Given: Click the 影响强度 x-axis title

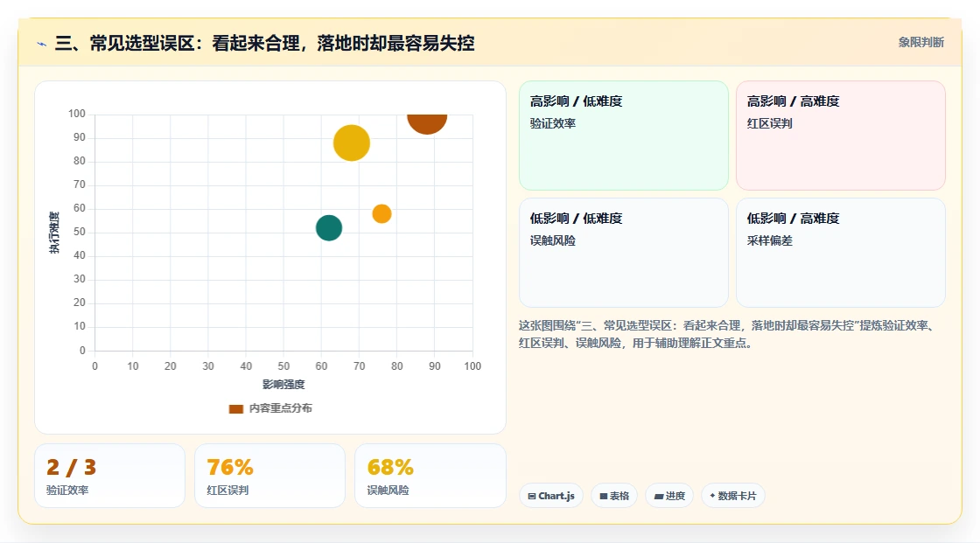Looking at the screenshot, I should [x=283, y=384].
